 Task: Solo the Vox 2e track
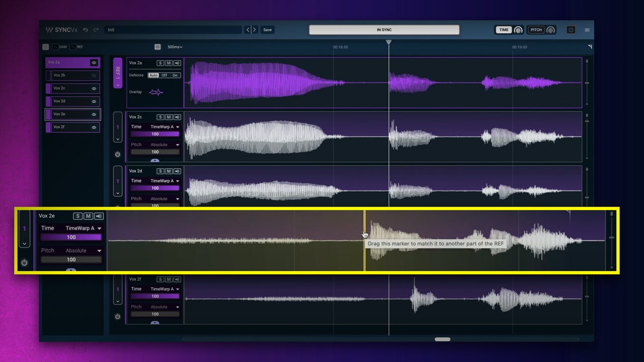[77, 216]
